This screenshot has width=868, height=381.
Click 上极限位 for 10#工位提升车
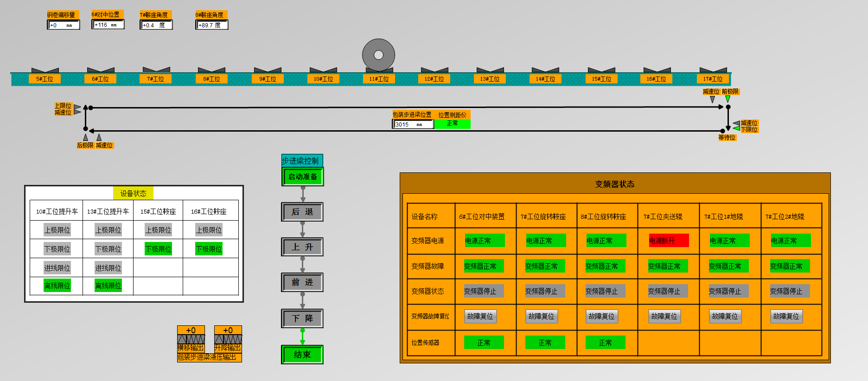(x=57, y=229)
